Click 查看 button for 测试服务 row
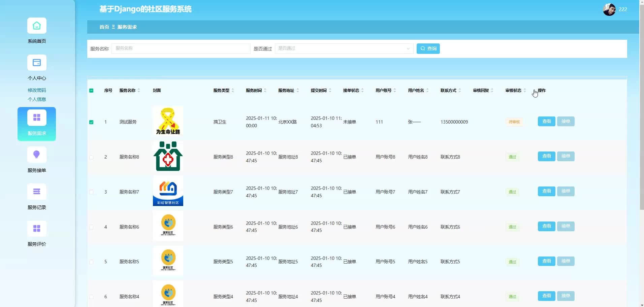Image resolution: width=644 pixels, height=307 pixels. click(546, 122)
